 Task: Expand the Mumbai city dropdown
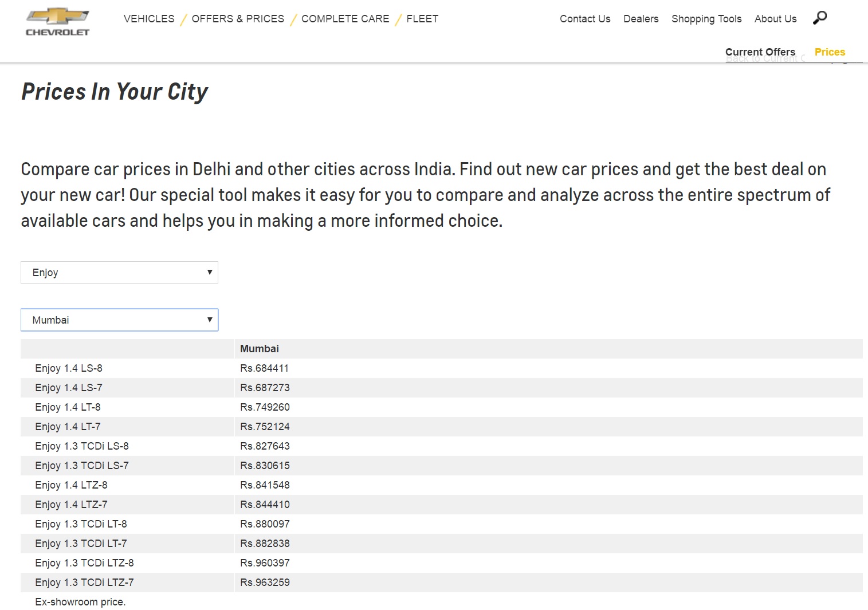click(119, 320)
